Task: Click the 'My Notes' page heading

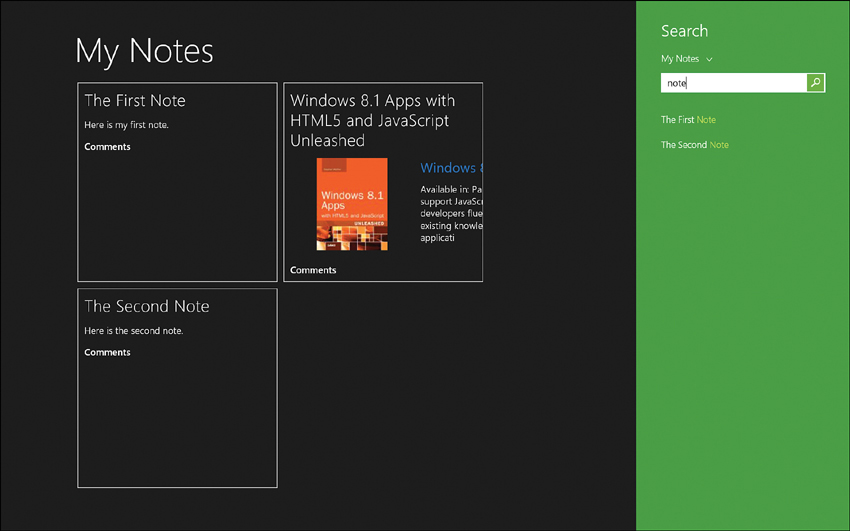Action: click(x=144, y=51)
